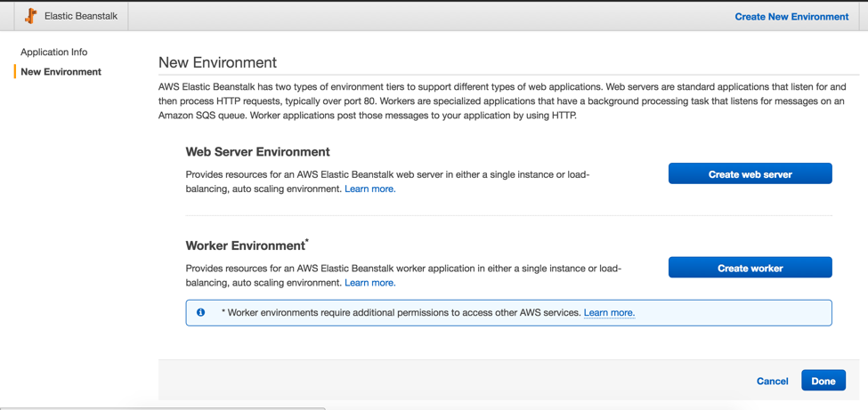Click the web server description text

click(387, 174)
